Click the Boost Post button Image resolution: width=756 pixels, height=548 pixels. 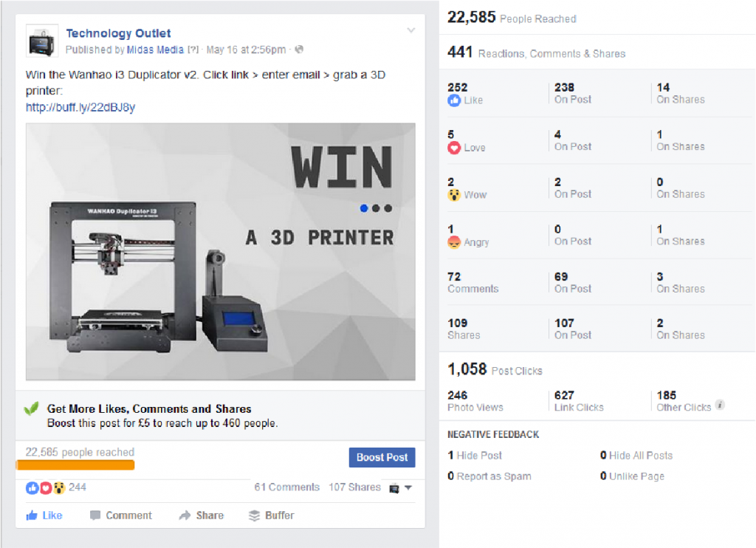[382, 457]
